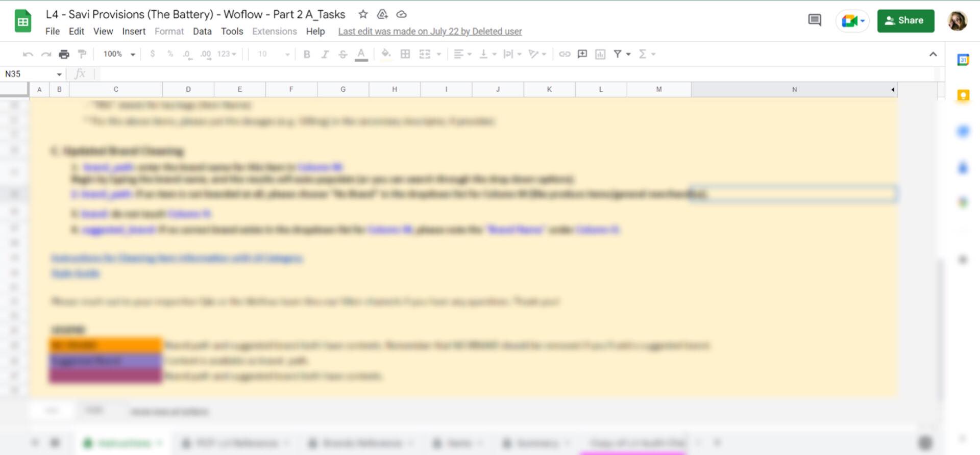
Task: Toggle bold formatting
Action: (307, 54)
